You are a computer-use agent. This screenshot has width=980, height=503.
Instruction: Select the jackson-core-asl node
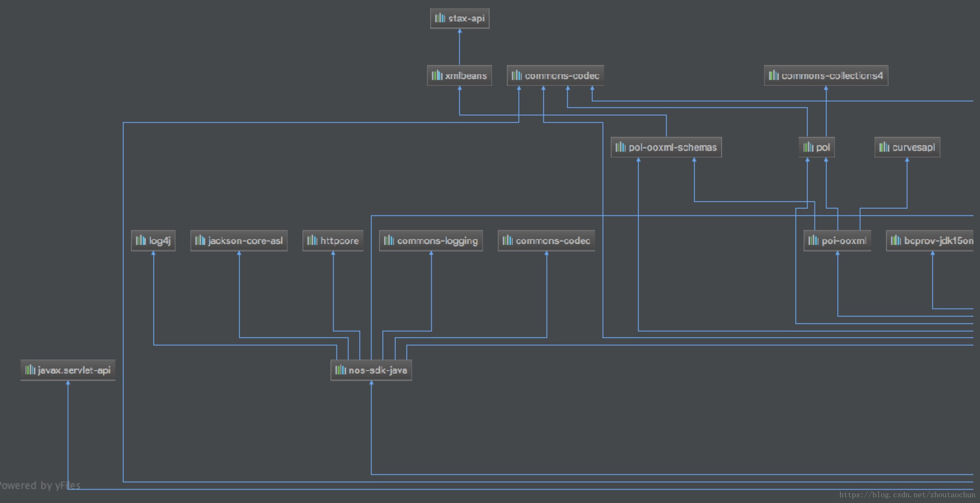pyautogui.click(x=239, y=240)
